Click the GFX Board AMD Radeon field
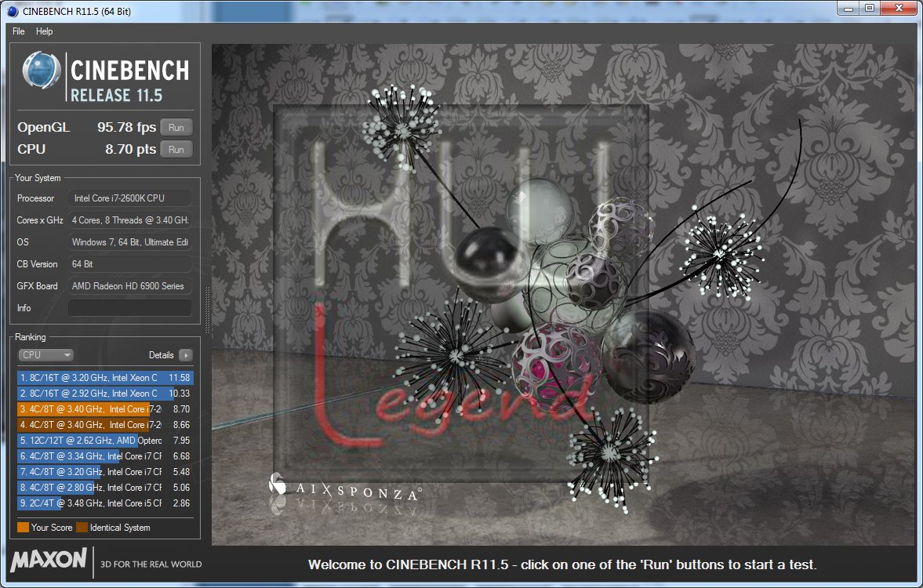Screen dimensions: 923x588 pyautogui.click(x=130, y=286)
